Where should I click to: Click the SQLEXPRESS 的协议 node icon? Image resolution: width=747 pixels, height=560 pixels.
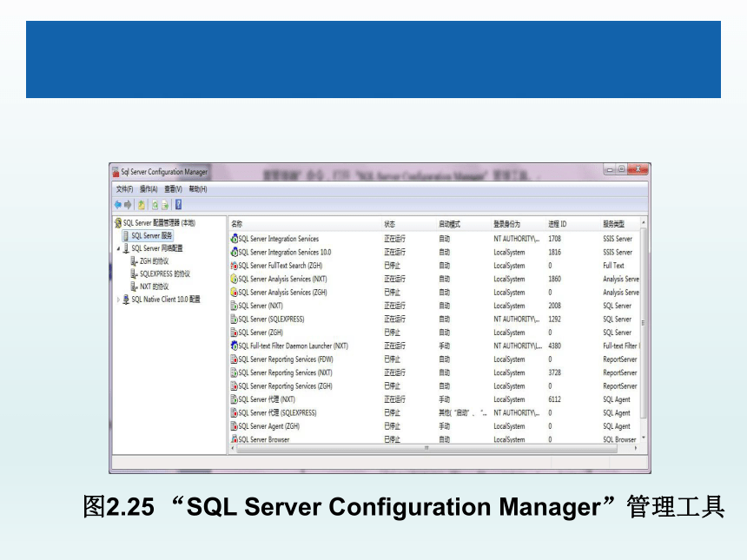click(x=135, y=273)
